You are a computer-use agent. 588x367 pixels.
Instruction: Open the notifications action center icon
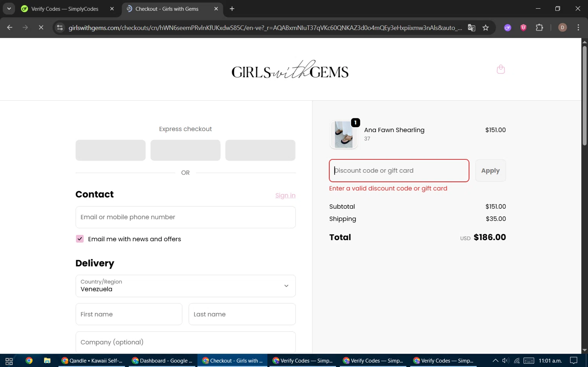tap(574, 361)
